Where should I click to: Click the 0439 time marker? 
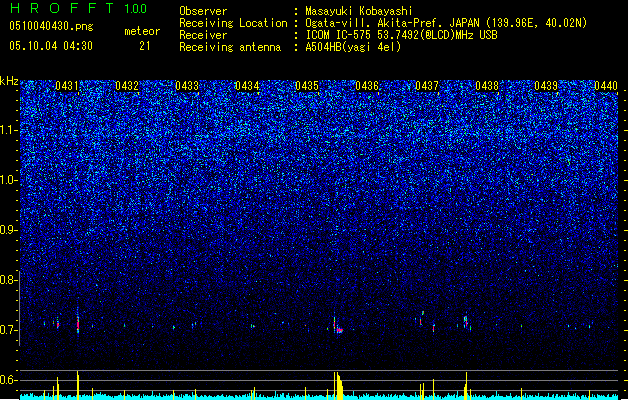[546, 86]
